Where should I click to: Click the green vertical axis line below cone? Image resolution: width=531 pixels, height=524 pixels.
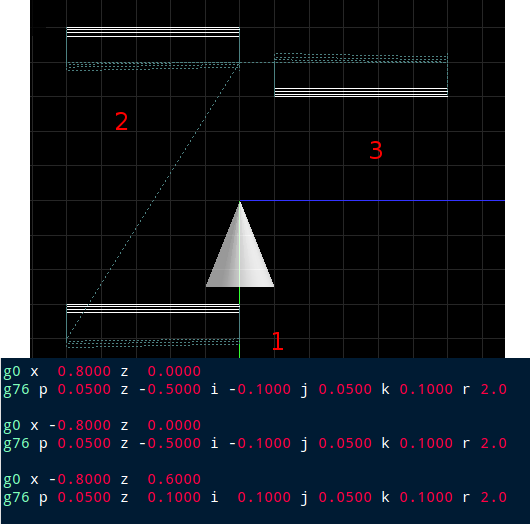[239, 322]
